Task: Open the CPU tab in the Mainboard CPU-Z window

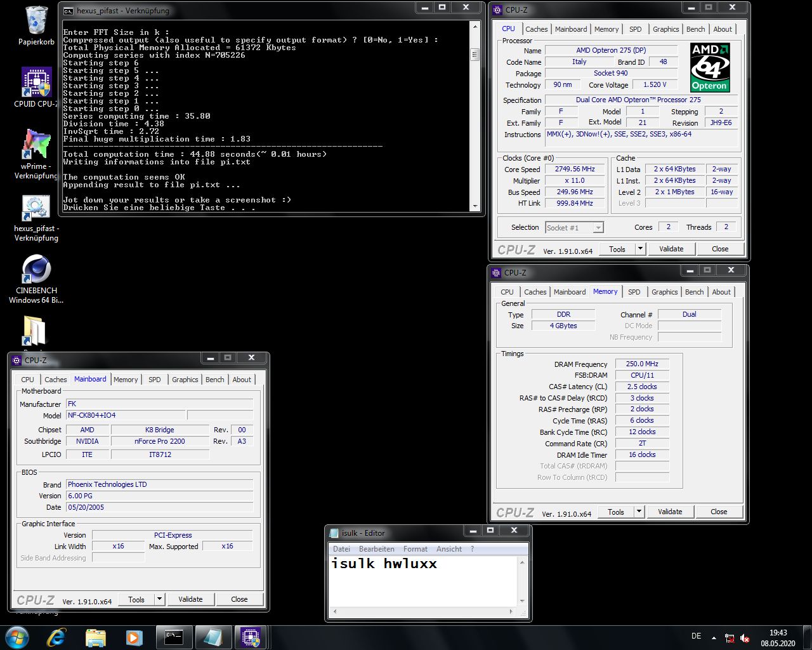Action: pos(27,380)
